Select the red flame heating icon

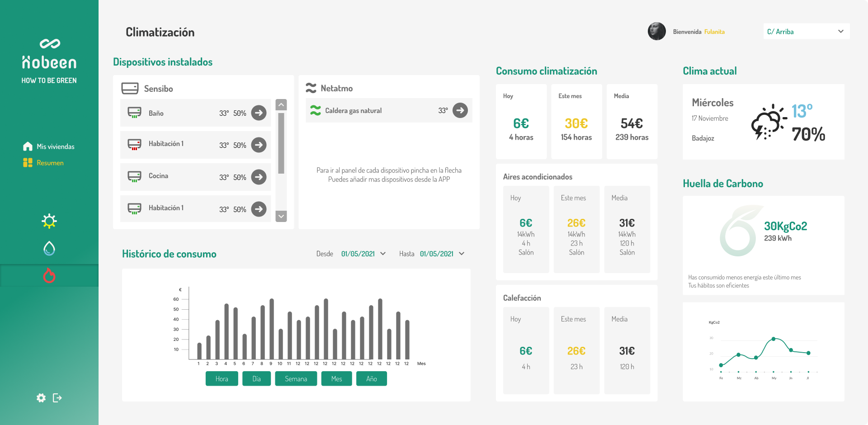tap(49, 275)
